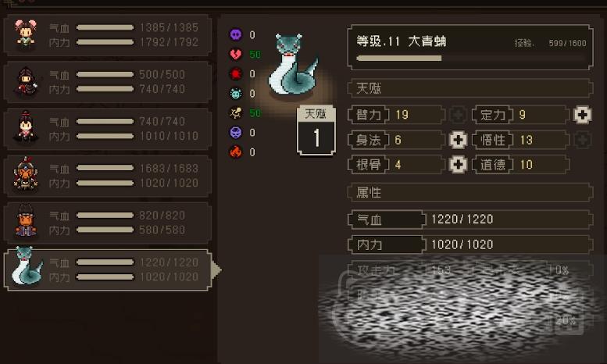Open the 天赋 talent points box

click(x=316, y=130)
